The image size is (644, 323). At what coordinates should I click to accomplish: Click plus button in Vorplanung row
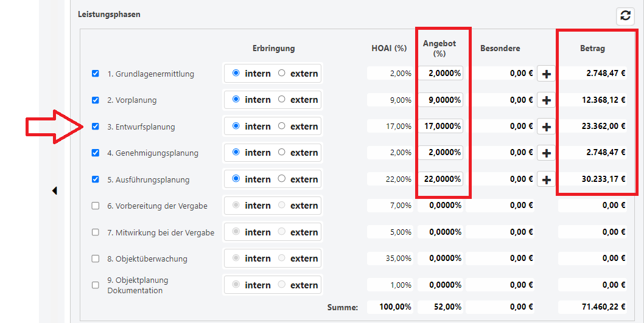click(x=546, y=100)
